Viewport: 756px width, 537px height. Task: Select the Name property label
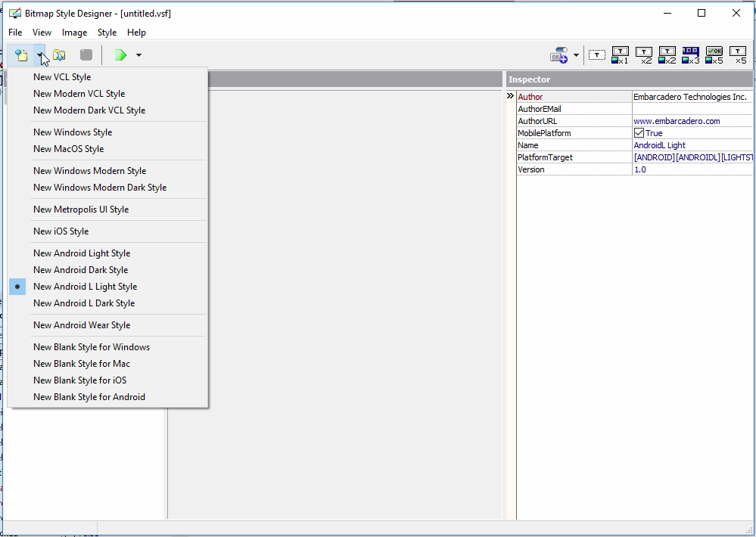(528, 145)
